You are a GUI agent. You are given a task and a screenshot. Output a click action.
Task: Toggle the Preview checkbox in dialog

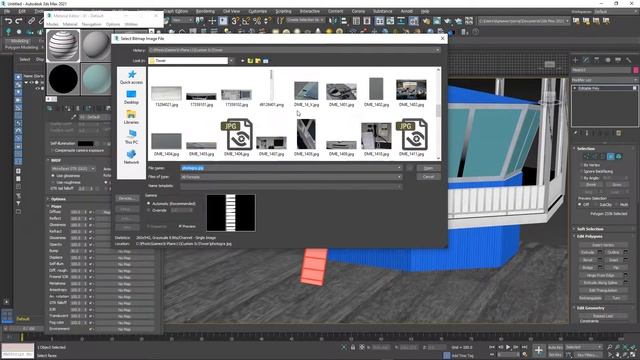click(187, 226)
